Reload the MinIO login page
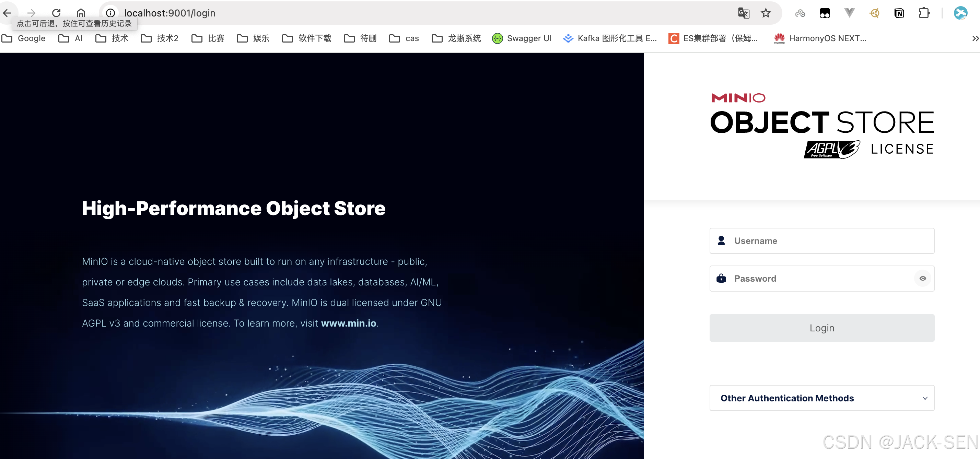 click(56, 13)
